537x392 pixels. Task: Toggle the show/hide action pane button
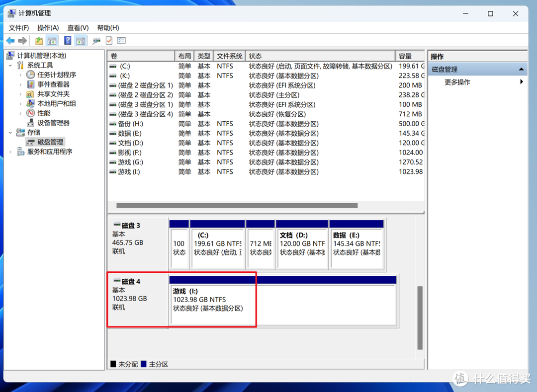(x=81, y=41)
